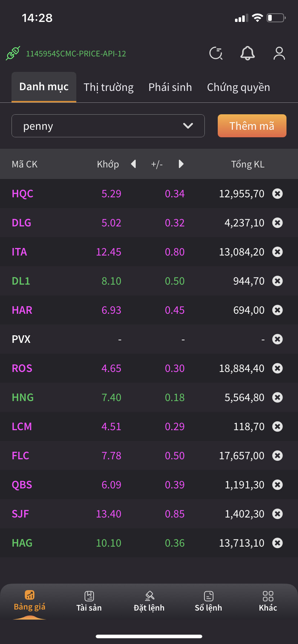Open the Khác menu grid

(x=268, y=601)
